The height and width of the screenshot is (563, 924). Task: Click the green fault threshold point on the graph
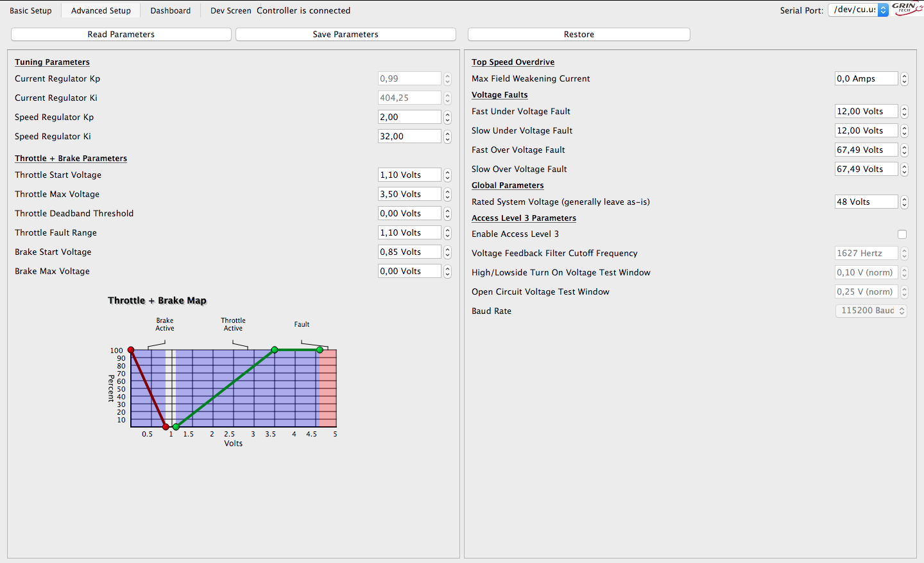[320, 350]
